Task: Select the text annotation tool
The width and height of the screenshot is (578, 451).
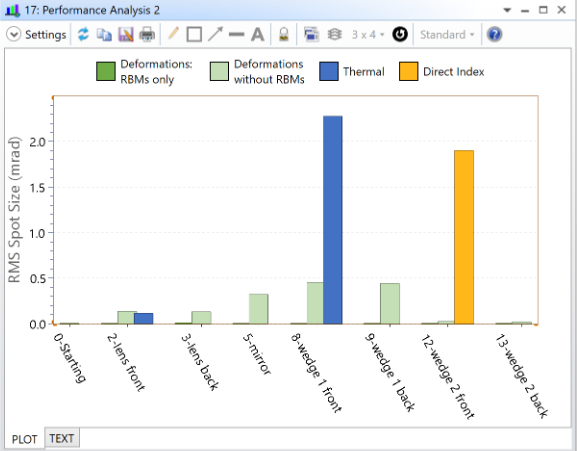Action: click(x=257, y=35)
